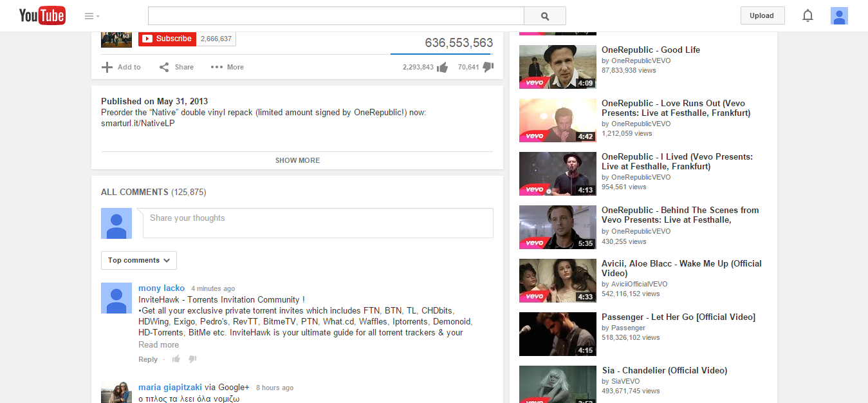Open OneRepublic - Good Life video title
This screenshot has height=403, width=868.
coord(651,50)
